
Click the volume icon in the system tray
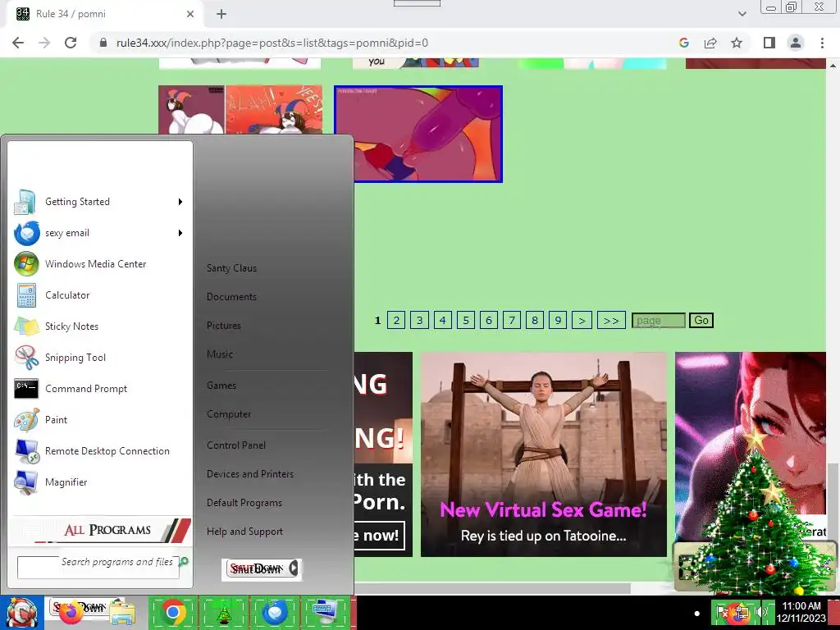[760, 612]
